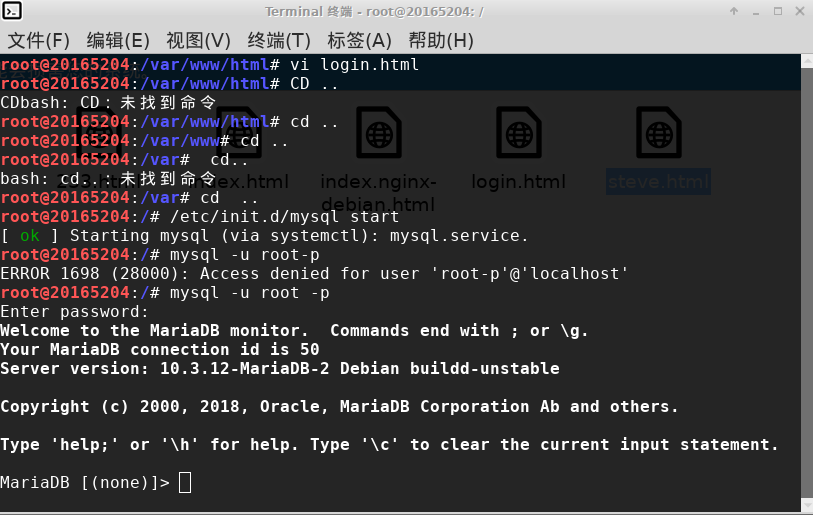Open the 终端(T) menu
The image size is (813, 515).
pos(279,40)
